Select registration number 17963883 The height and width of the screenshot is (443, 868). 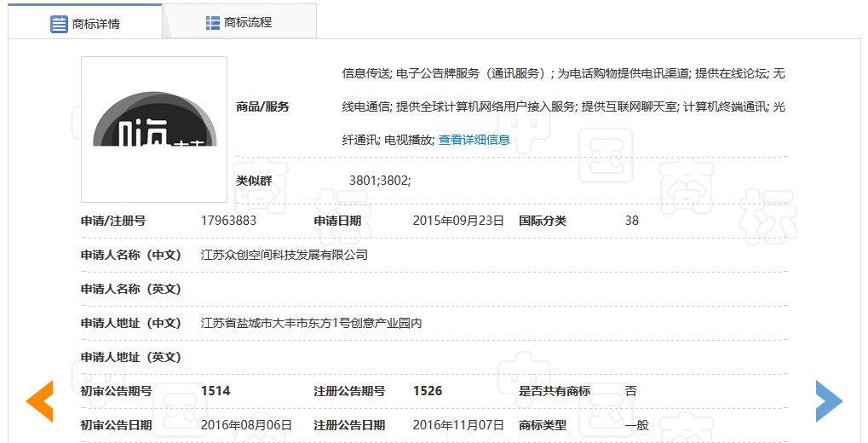[x=228, y=221]
